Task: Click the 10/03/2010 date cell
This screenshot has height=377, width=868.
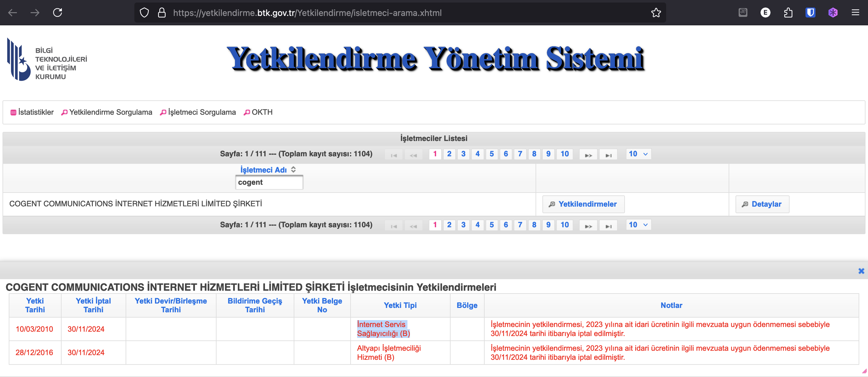Action: pyautogui.click(x=34, y=329)
